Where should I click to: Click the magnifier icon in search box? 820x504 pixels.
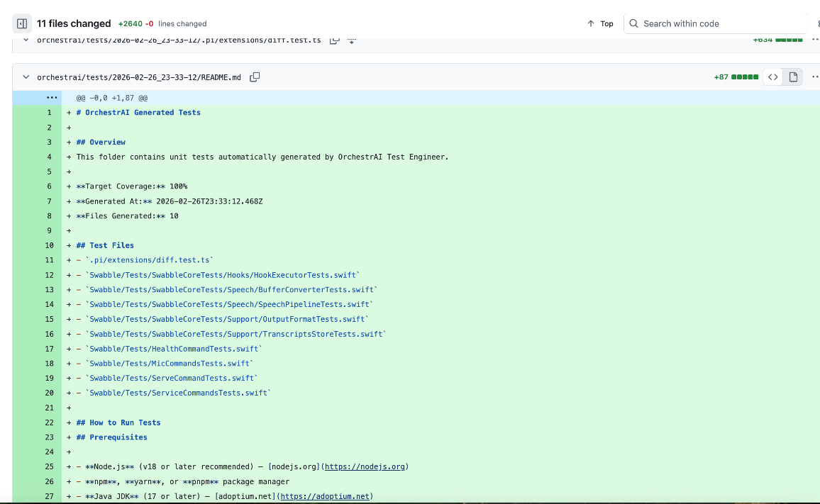pos(634,23)
